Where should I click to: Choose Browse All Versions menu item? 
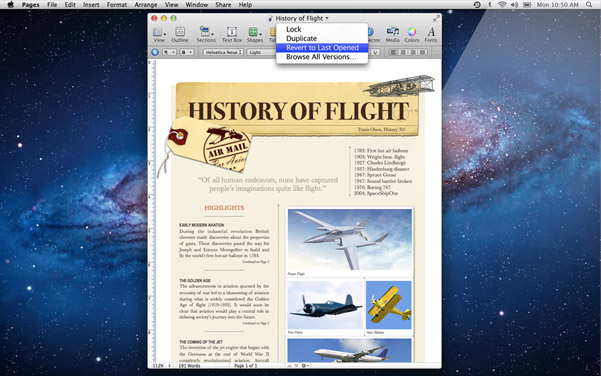point(322,57)
